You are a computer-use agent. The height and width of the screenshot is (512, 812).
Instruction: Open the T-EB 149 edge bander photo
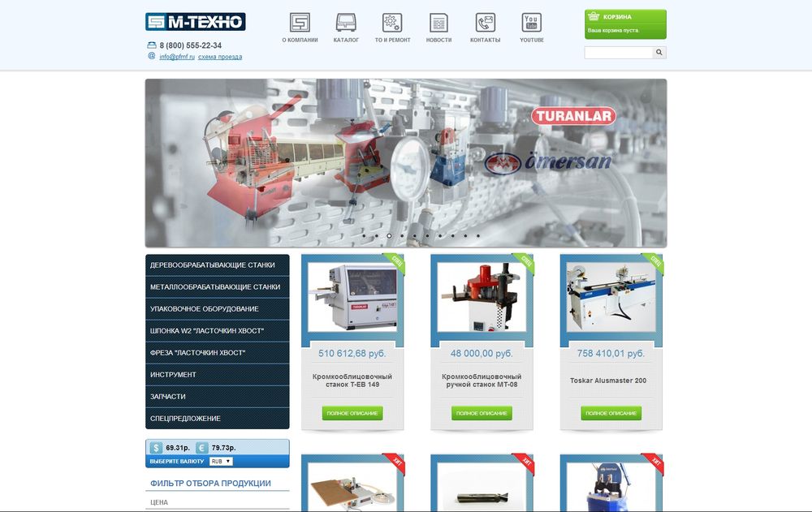point(352,297)
